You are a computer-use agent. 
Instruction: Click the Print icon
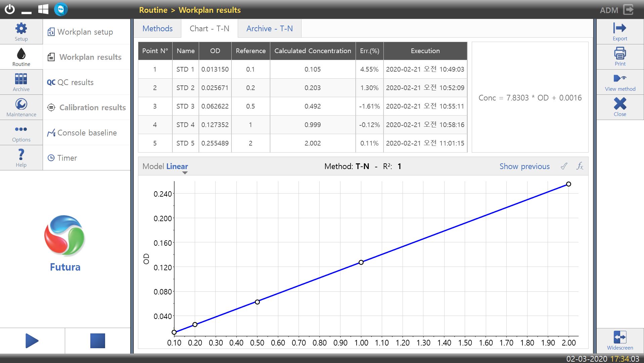[620, 57]
